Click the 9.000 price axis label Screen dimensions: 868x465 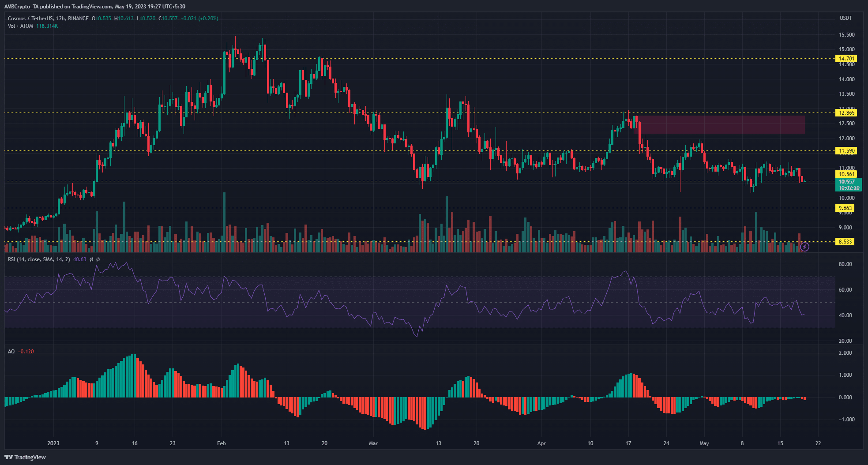point(845,228)
